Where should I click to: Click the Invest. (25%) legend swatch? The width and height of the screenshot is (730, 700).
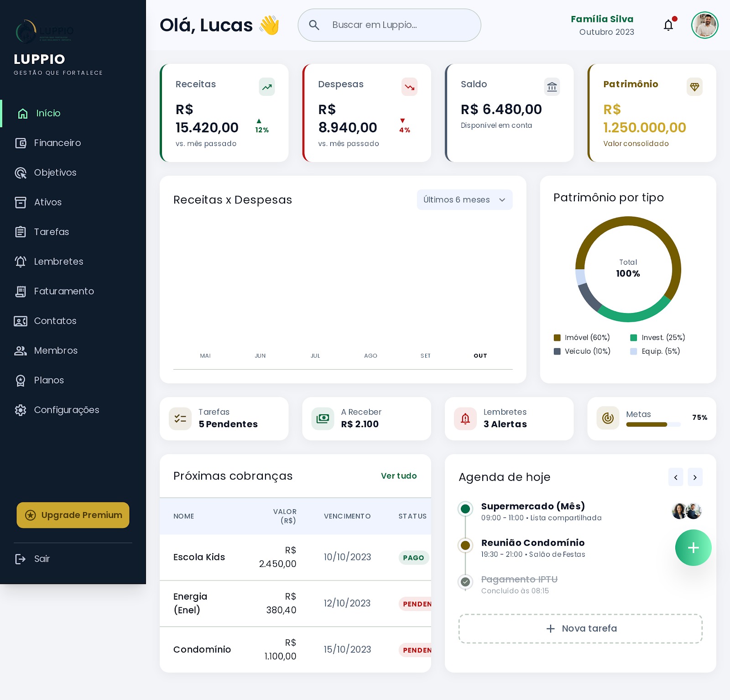[x=634, y=338]
